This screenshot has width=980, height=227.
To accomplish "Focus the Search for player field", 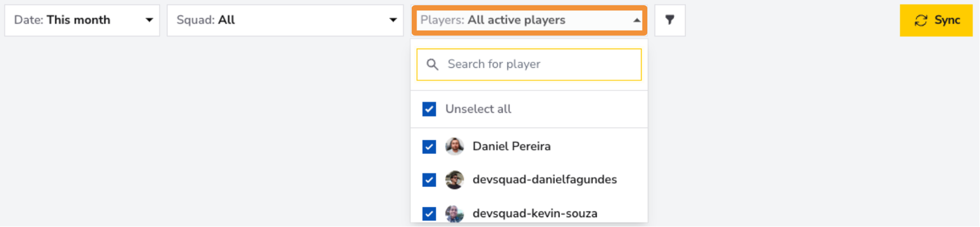I will [x=529, y=65].
